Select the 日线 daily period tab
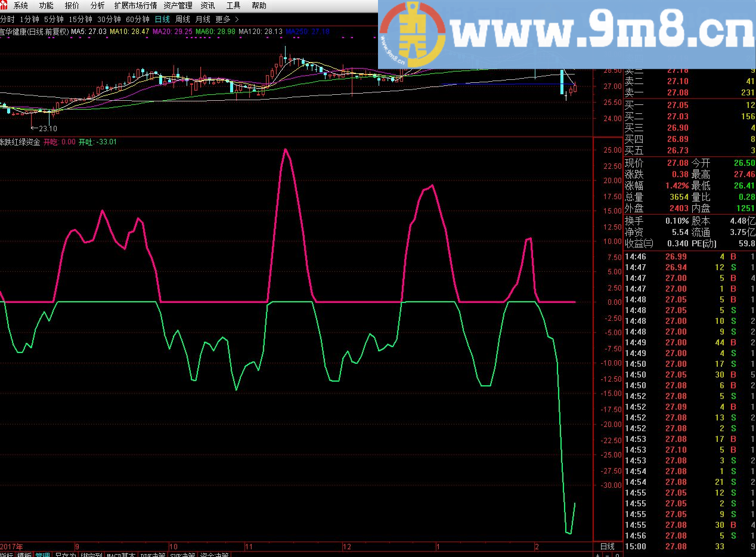756x557 pixels. point(162,19)
